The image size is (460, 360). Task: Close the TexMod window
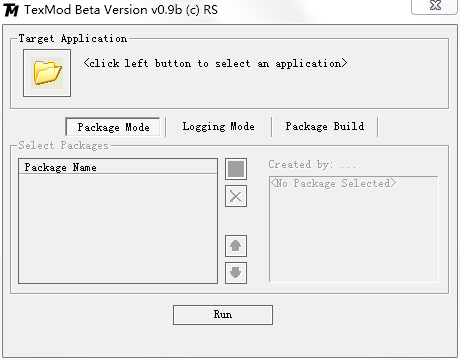click(x=435, y=6)
